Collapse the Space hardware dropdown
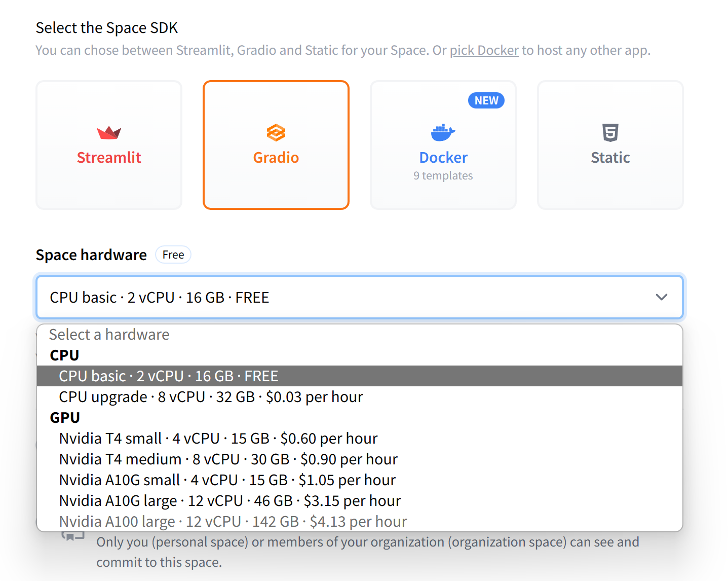 coord(360,297)
